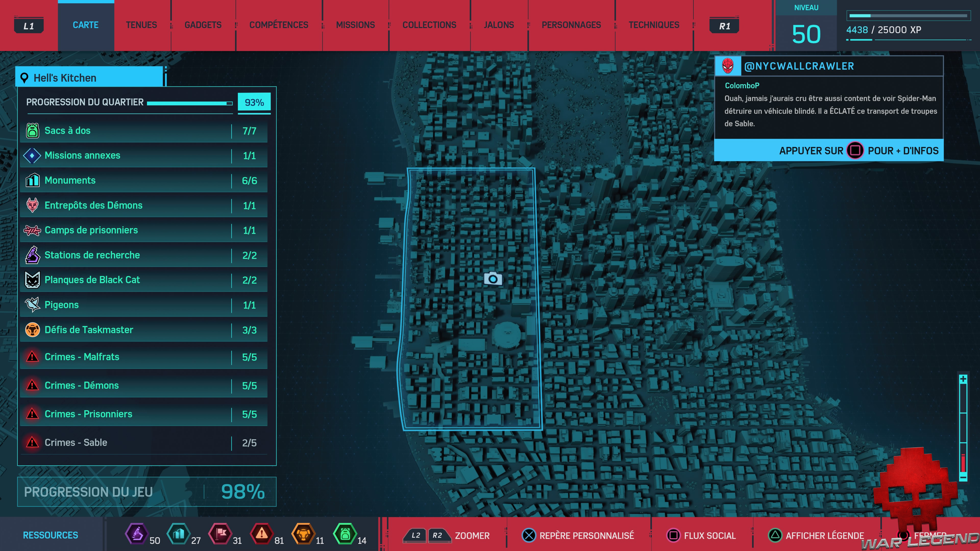The image size is (980, 551).
Task: Click the map zoom level slider
Action: 963,428
